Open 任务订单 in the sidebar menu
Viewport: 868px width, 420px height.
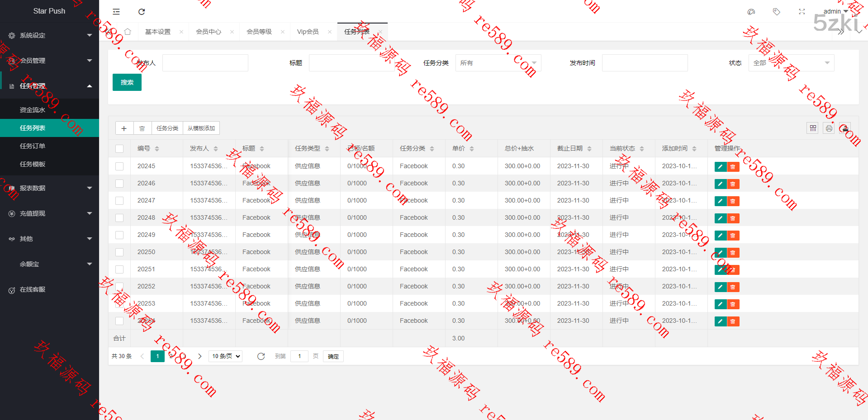point(33,146)
